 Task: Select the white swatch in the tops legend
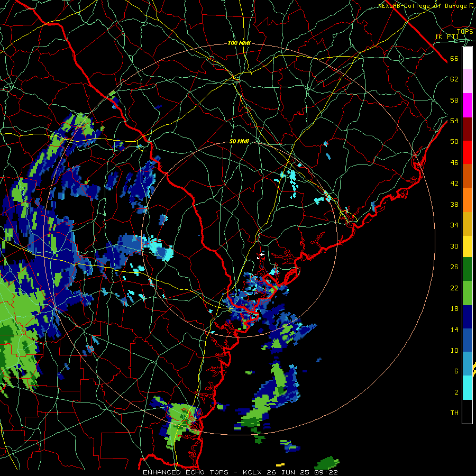[467, 58]
